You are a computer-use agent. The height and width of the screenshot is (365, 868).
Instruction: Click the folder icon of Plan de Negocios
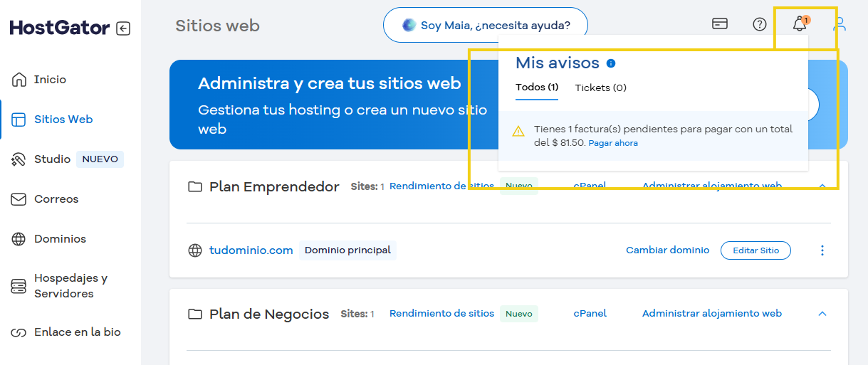[x=195, y=314]
